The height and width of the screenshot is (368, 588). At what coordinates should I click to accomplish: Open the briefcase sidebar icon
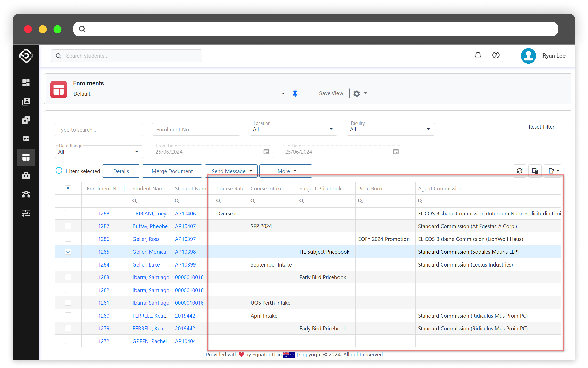(26, 176)
